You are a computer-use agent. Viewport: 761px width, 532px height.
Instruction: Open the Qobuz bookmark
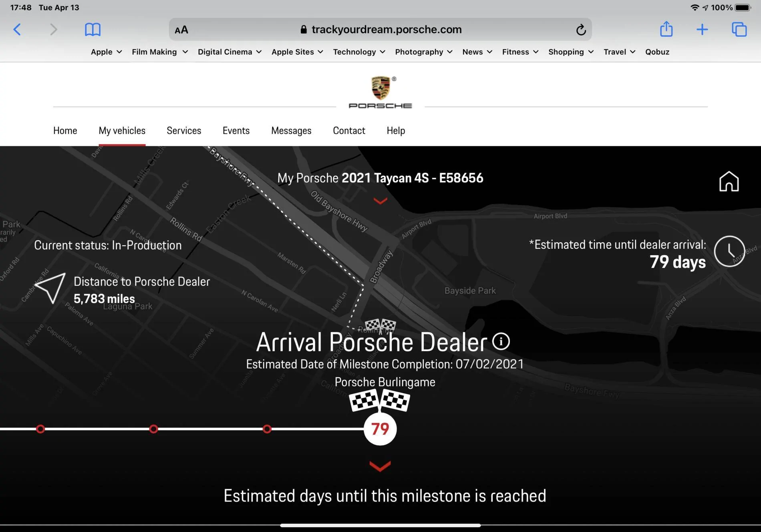click(x=657, y=52)
